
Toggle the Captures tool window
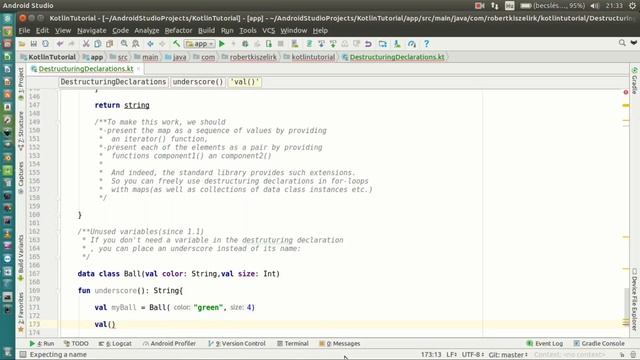[x=21, y=178]
